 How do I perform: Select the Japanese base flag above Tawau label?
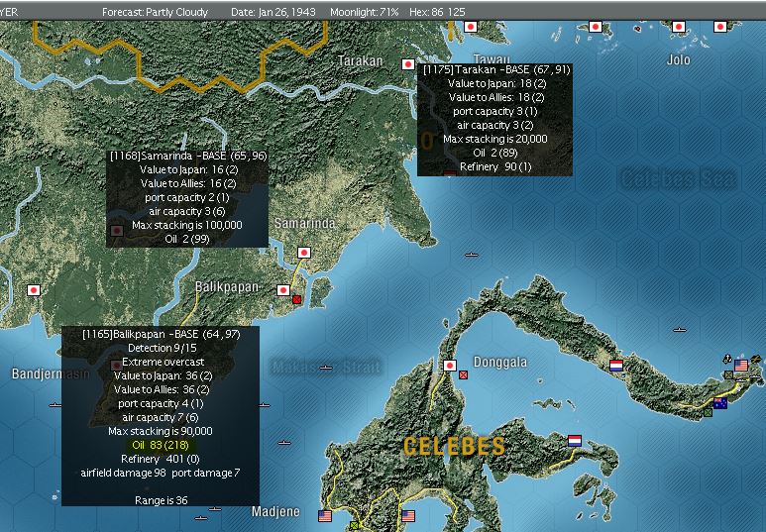pyautogui.click(x=471, y=27)
